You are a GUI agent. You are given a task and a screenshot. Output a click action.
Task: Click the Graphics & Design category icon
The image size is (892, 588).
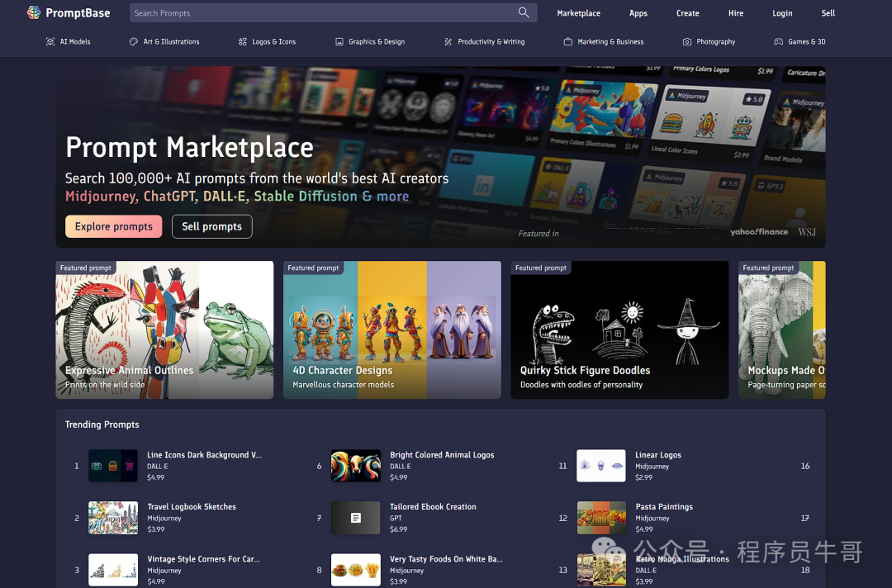tap(339, 41)
